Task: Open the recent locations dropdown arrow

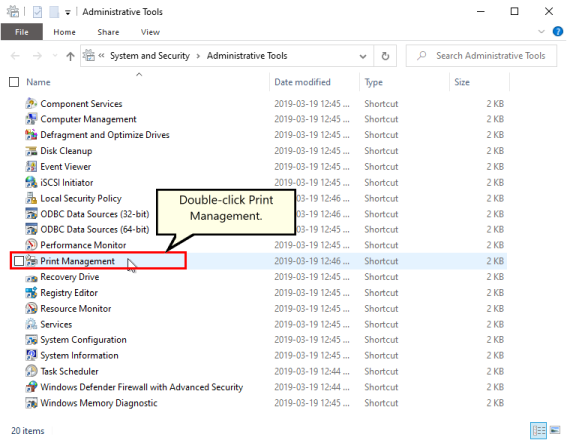Action: click(55, 56)
